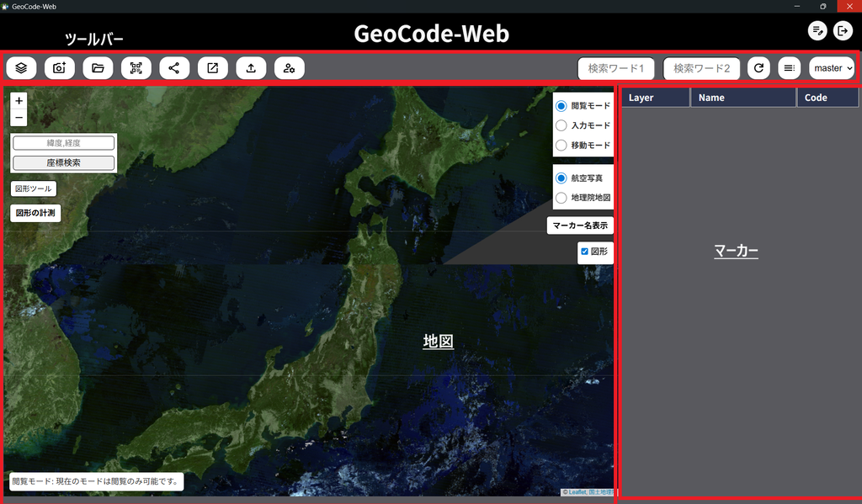This screenshot has width=862, height=504.
Task: Click the refresh search icon
Action: pos(758,68)
